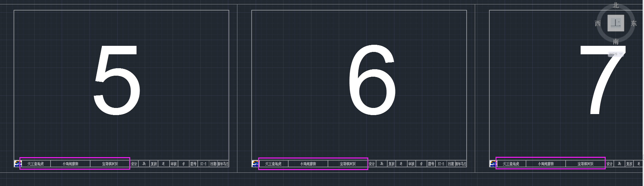Select 猴年马月 date text in sheet 5

[223, 164]
